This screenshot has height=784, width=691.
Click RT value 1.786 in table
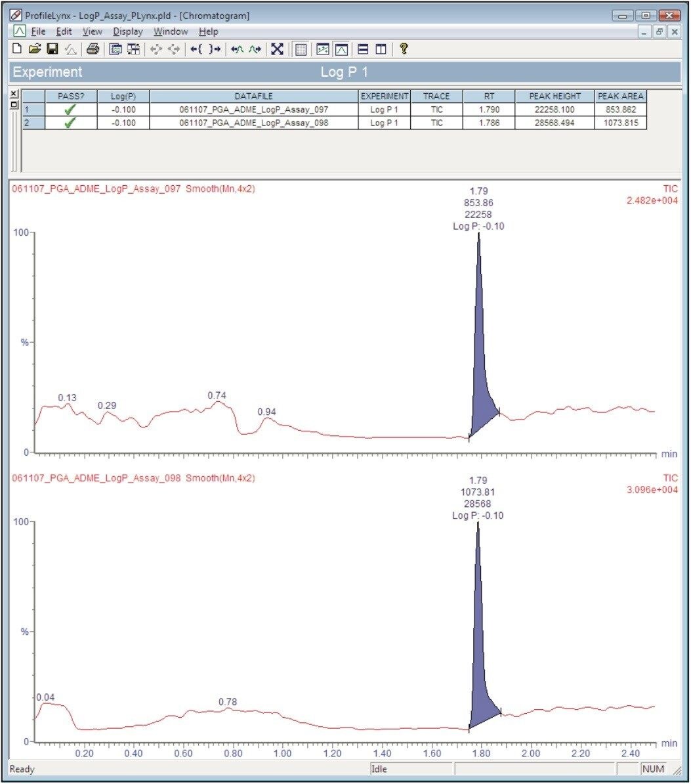[489, 123]
